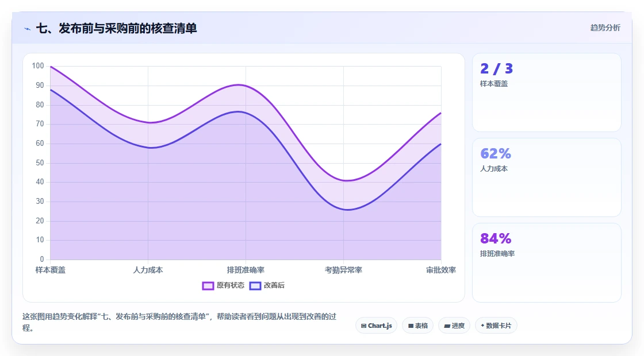
Task: Click the heading 七、发布前与采购前的核查清单
Action: (117, 28)
